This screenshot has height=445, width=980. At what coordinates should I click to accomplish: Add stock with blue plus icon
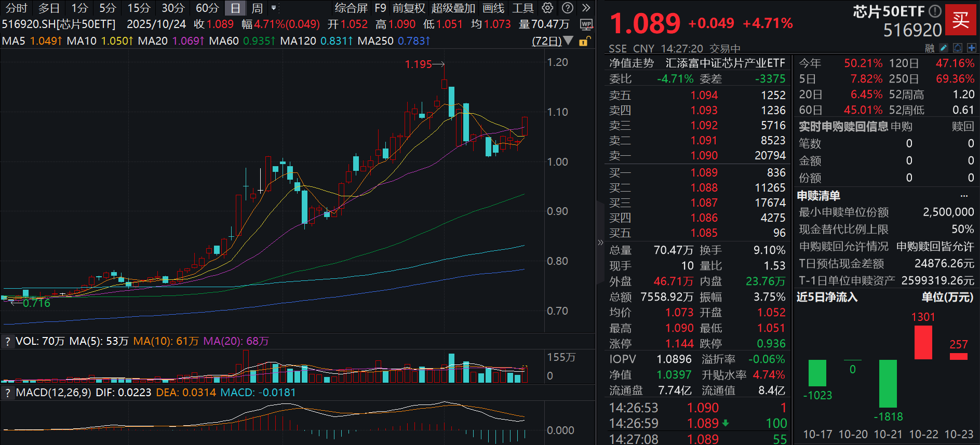971,48
